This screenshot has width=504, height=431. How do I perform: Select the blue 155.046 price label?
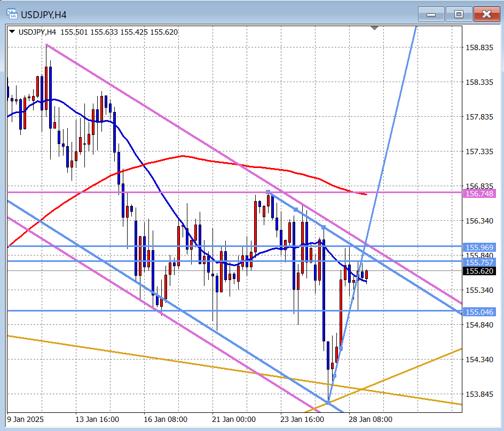pos(479,312)
